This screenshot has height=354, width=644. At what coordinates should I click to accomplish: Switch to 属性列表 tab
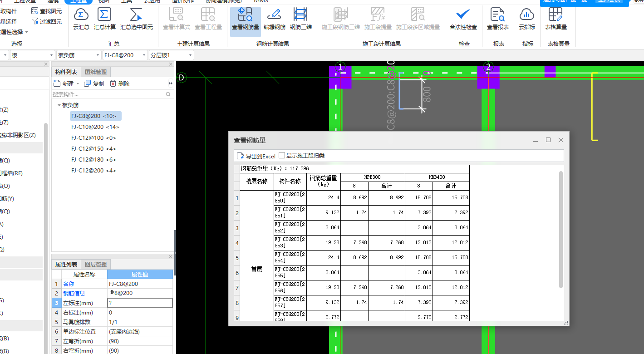pos(66,264)
